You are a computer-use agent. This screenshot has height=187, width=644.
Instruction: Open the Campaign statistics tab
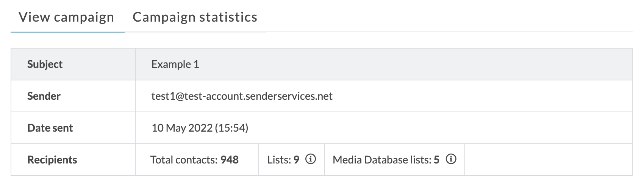[x=195, y=17]
